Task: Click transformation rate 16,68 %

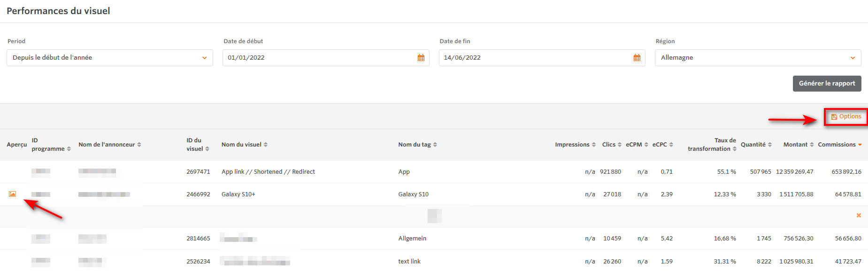Action: pyautogui.click(x=725, y=239)
